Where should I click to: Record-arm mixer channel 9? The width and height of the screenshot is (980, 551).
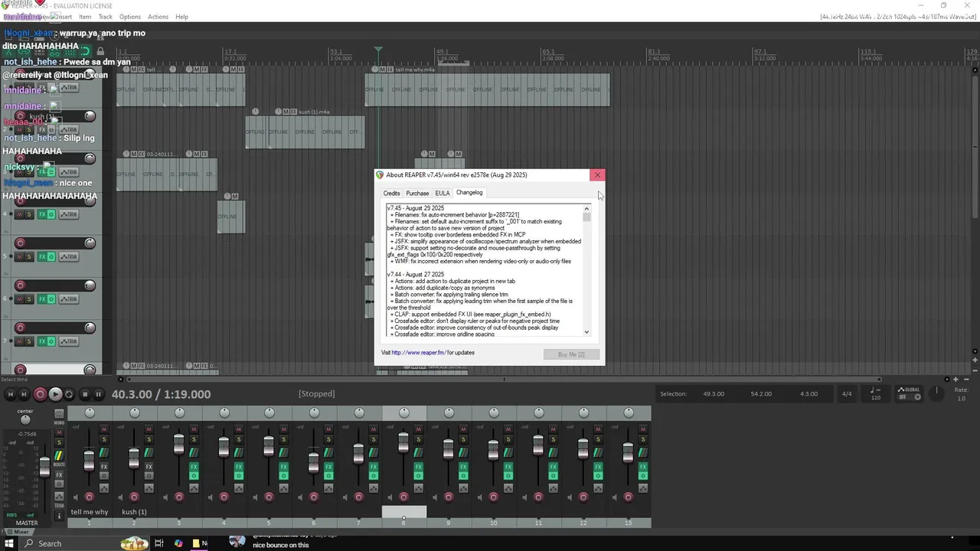pos(449,497)
